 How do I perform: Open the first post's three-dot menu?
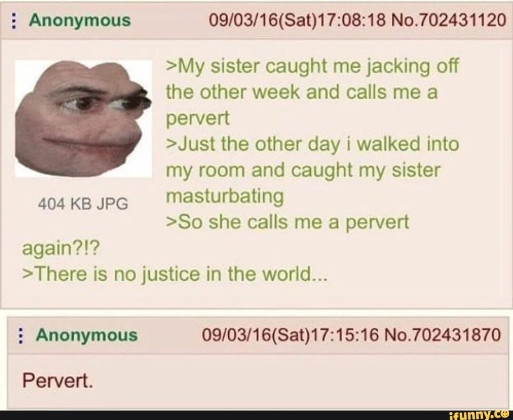14,20
